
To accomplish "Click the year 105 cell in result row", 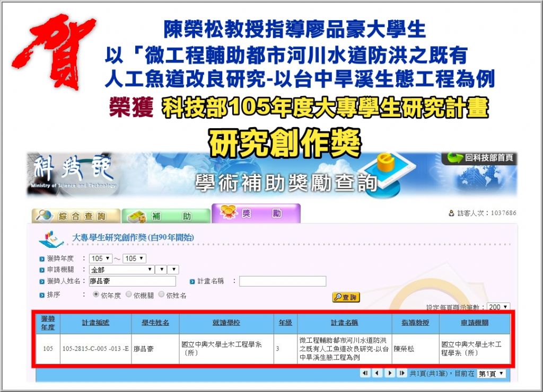I will [x=48, y=349].
